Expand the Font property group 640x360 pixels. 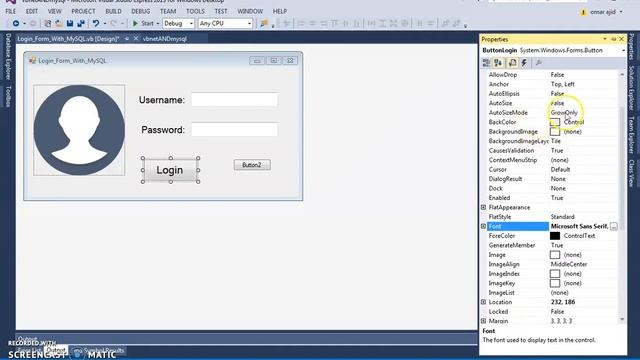(x=484, y=227)
